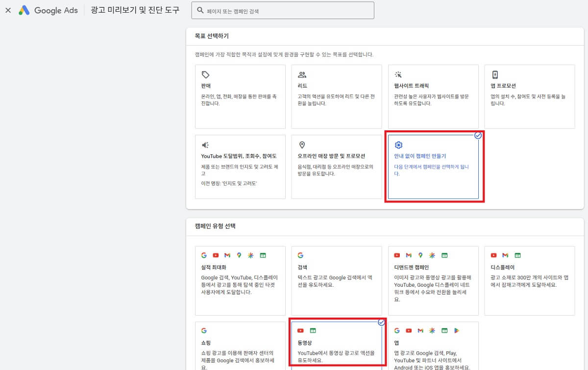This screenshot has width=588, height=370.
Task: Click the green display icon in the 동영상 card
Action: 313,331
